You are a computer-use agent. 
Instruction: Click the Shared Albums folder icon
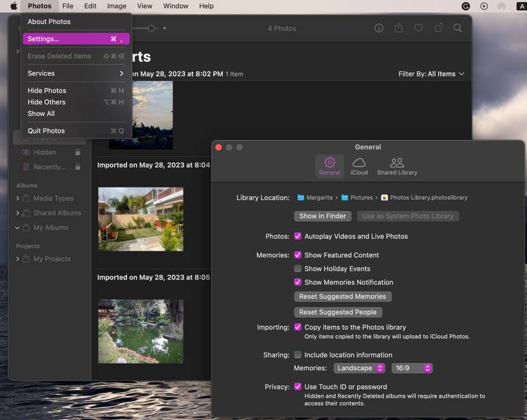pyautogui.click(x=26, y=213)
